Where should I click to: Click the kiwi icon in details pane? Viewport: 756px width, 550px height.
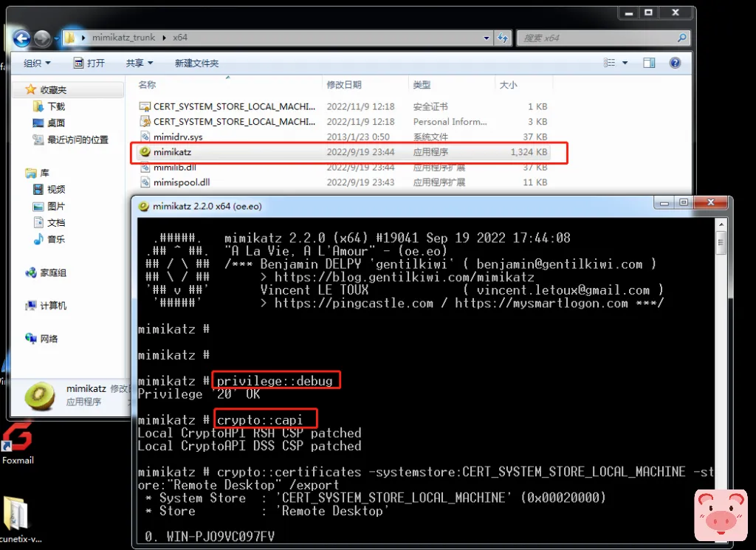tap(40, 396)
